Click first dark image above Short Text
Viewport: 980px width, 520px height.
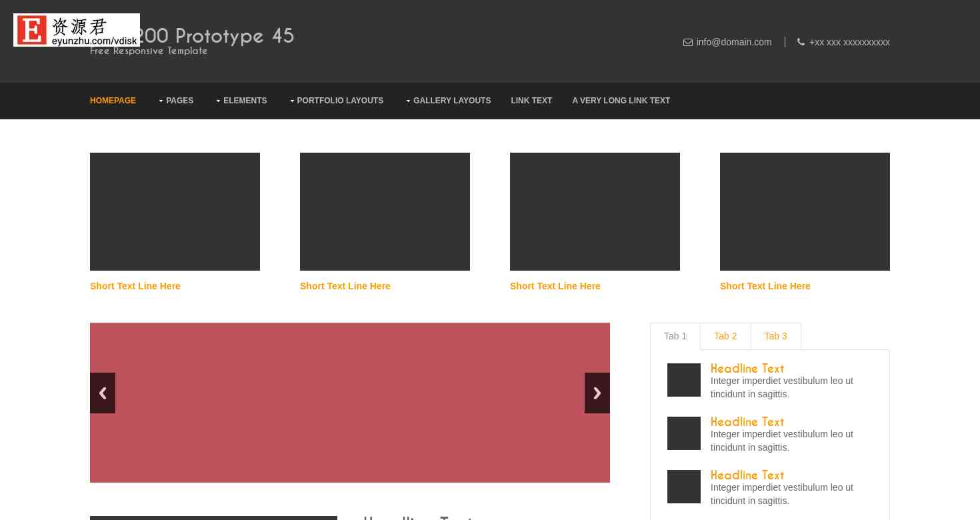coord(175,211)
